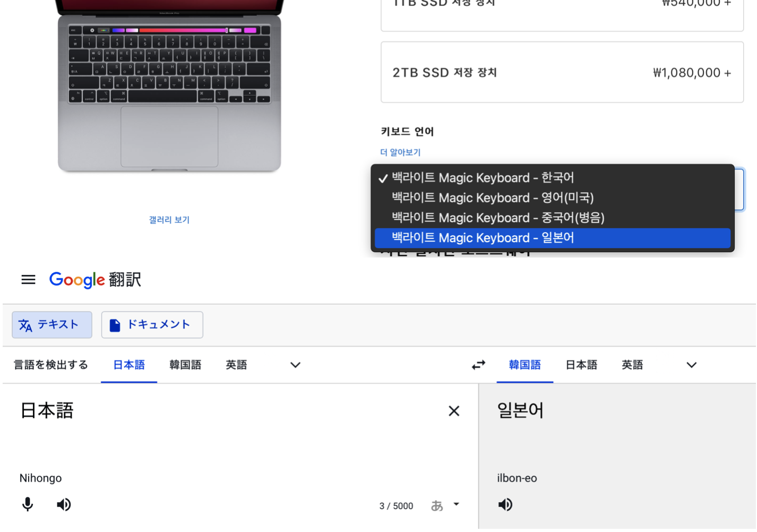Select 英語 as target language
Screen dimensions: 757x532
632,365
